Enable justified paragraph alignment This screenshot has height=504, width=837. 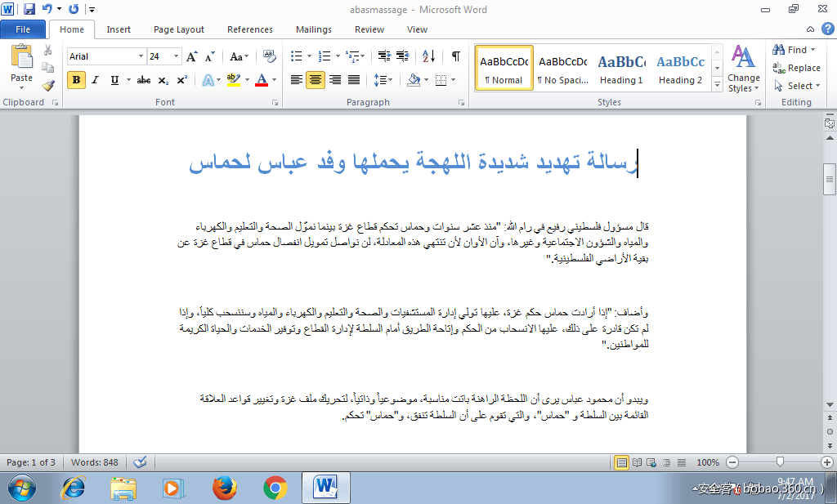click(x=354, y=80)
